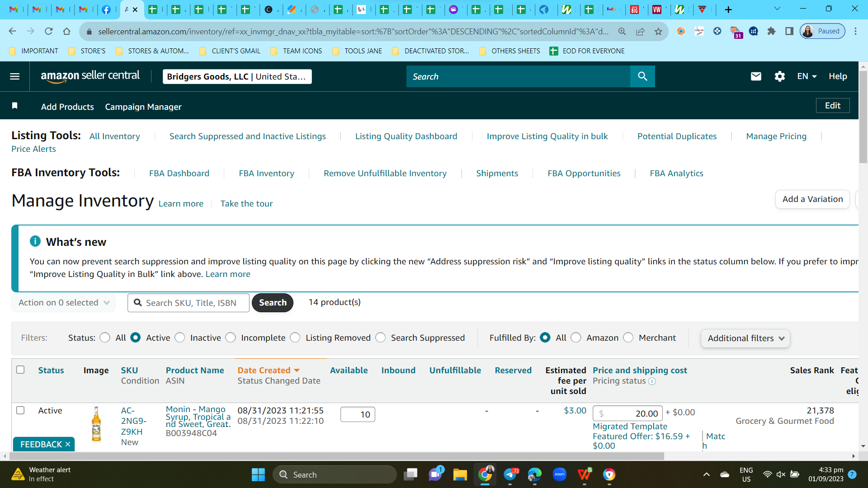The image size is (868, 488).
Task: Click the Pricing status info icon
Action: (x=652, y=381)
